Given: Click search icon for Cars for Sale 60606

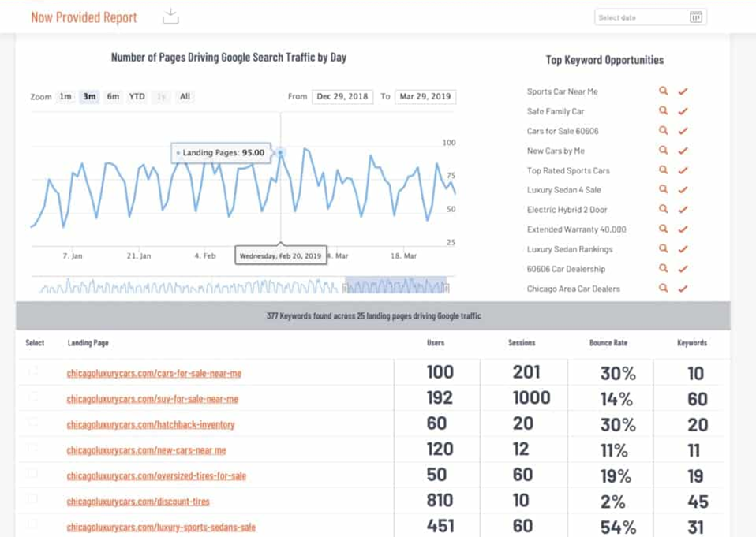Looking at the screenshot, I should [x=664, y=131].
